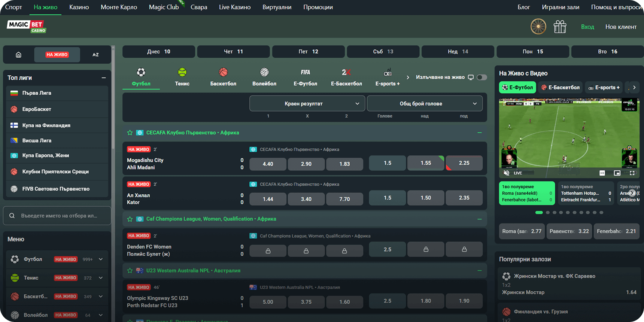Open the gift box promotions icon
Image resolution: width=644 pixels, height=322 pixels.
pyautogui.click(x=560, y=27)
